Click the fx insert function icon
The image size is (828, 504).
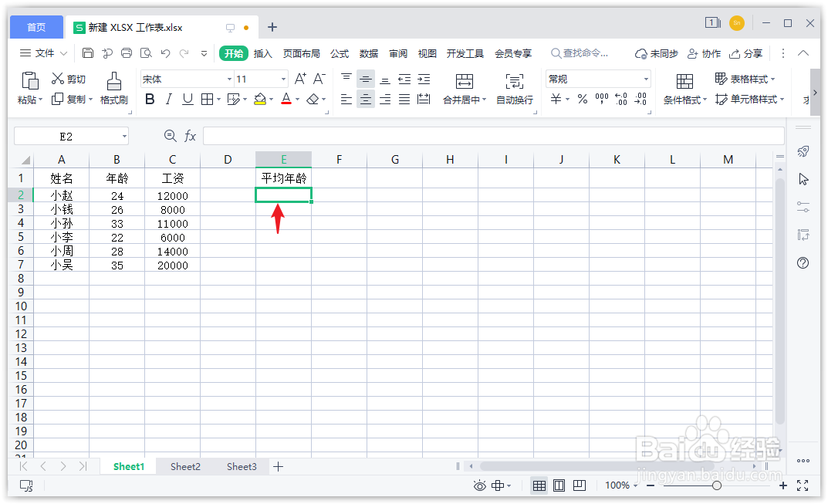coord(190,137)
